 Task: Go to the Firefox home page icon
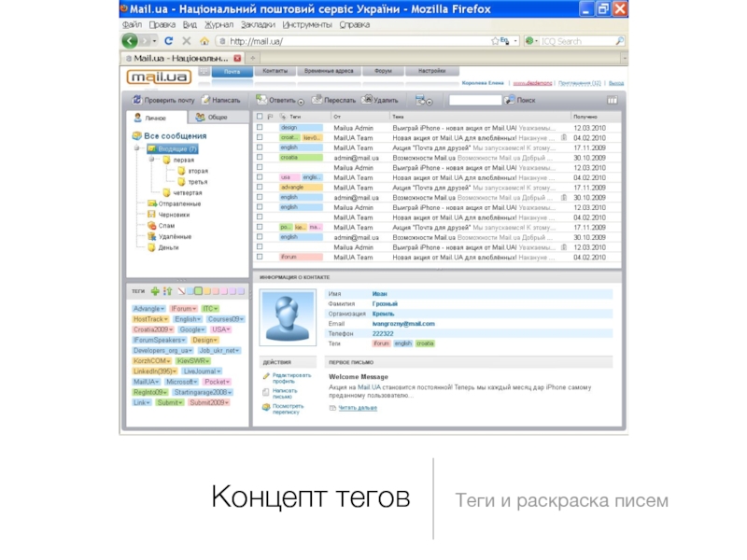click(x=204, y=41)
